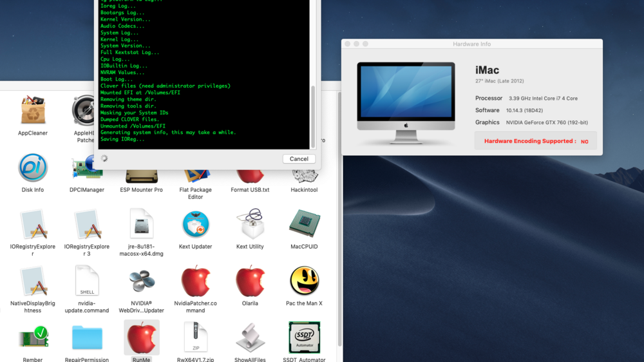Click "Mounted EFI at /Volumes/EFI" log line
The image size is (644, 362).
(140, 93)
